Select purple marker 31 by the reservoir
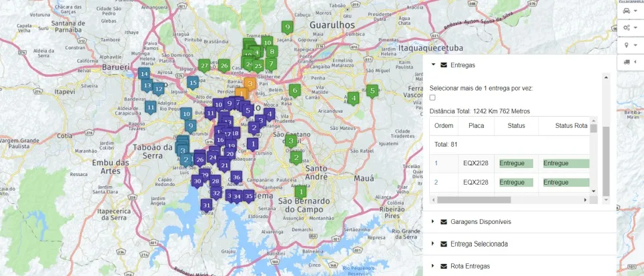This screenshot has height=276, width=644. pyautogui.click(x=206, y=205)
